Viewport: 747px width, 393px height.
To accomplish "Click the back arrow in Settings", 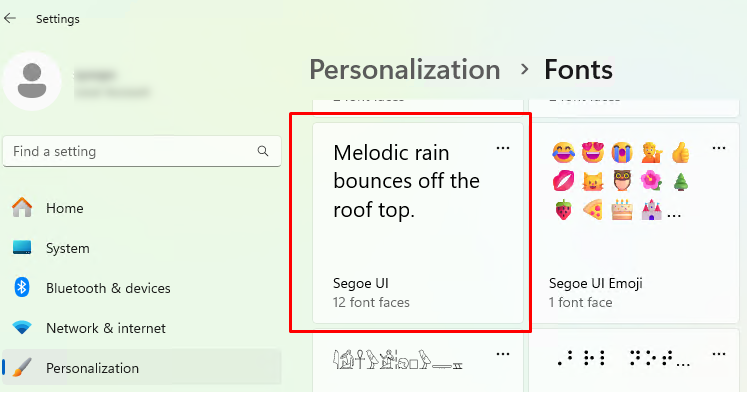I will coord(10,19).
